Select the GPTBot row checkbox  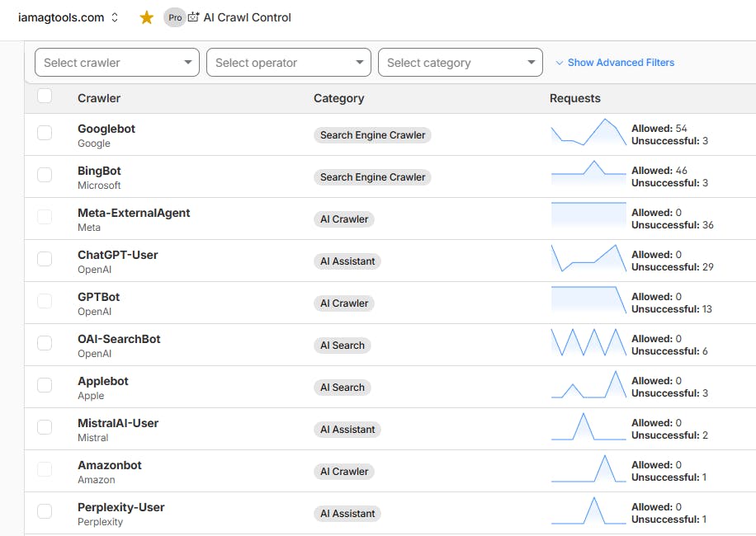(45, 301)
